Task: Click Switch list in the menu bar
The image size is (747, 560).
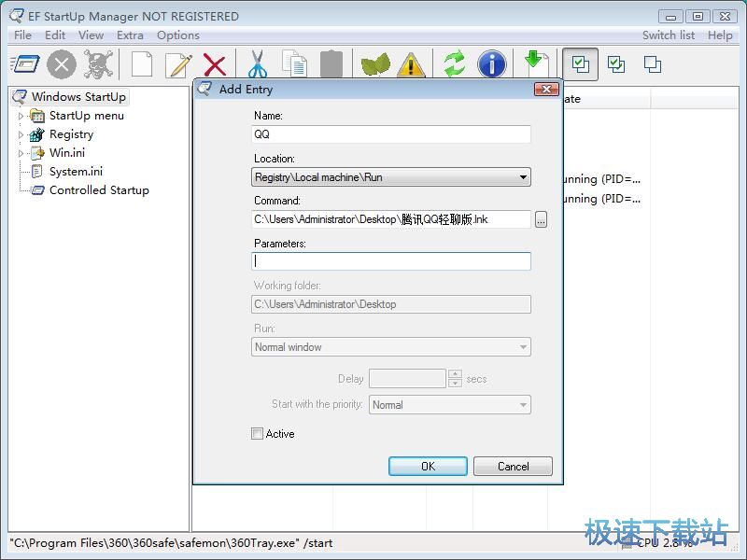Action: (x=669, y=35)
